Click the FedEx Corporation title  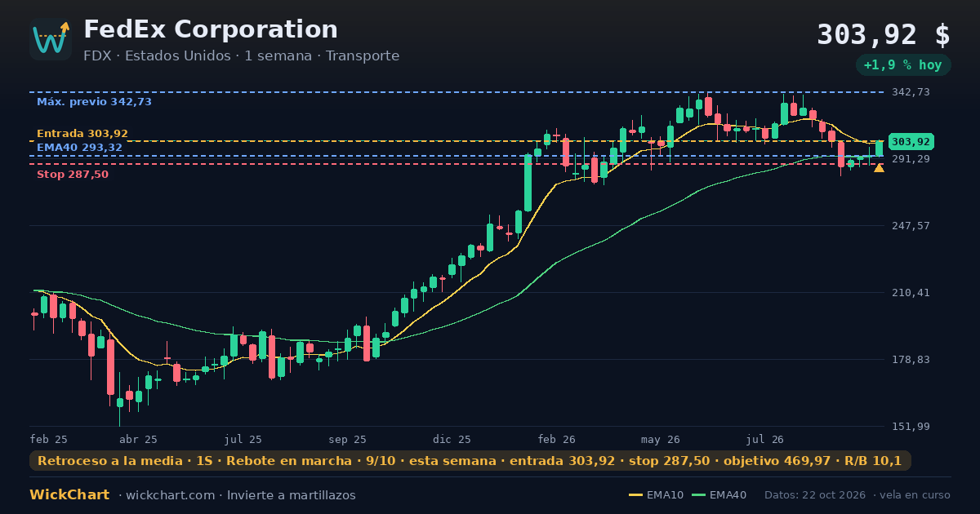(x=211, y=29)
